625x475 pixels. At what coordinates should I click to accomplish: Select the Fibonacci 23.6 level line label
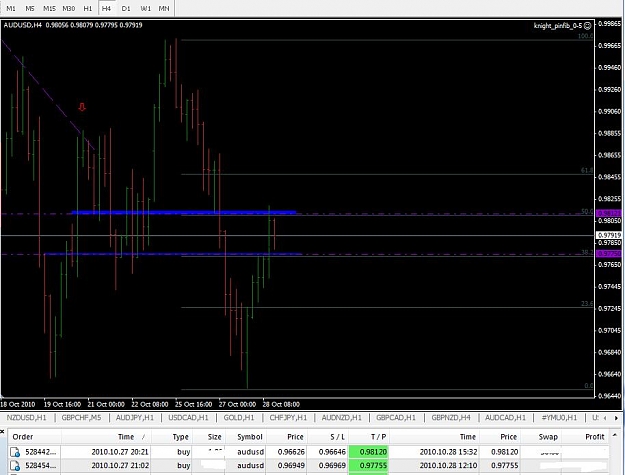tap(586, 304)
